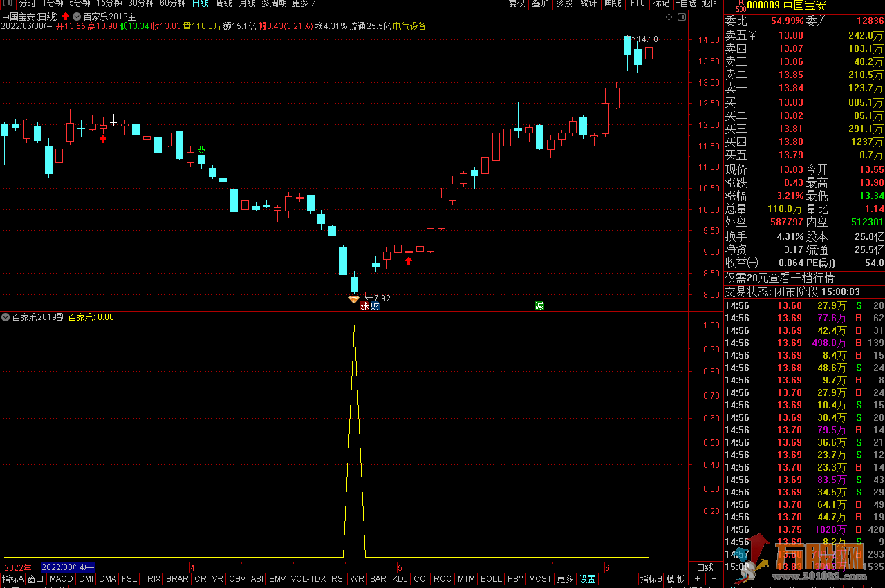Select MCST indicator
The height and width of the screenshot is (588, 885).
(541, 579)
